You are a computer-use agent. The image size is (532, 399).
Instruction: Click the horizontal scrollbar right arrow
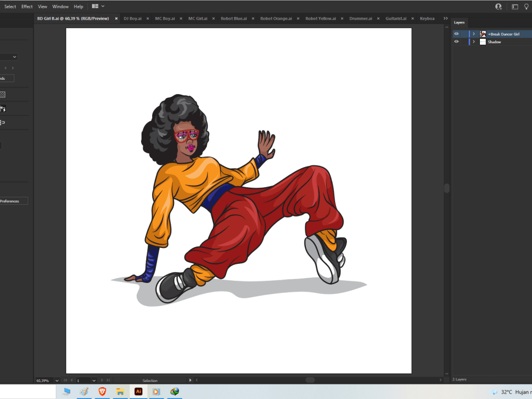440,380
